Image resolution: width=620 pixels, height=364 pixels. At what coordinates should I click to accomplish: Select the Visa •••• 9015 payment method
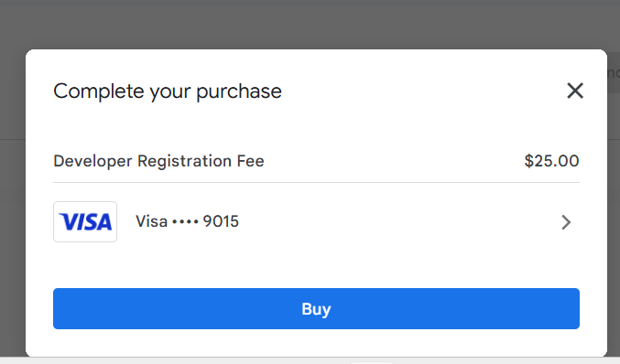coord(316,222)
